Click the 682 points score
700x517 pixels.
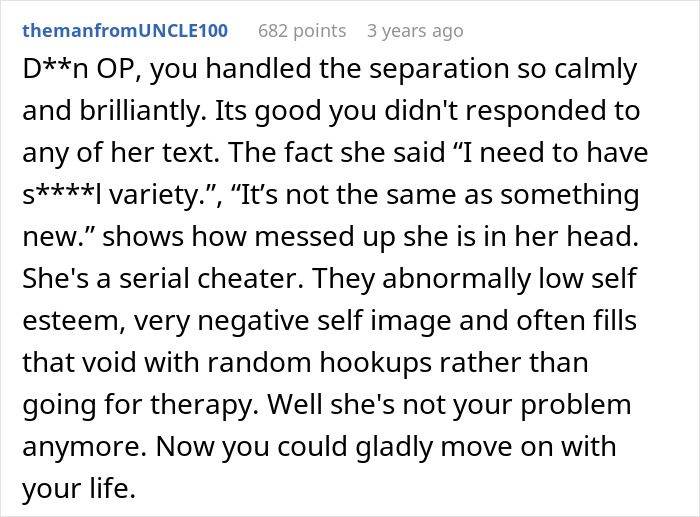coord(301,31)
